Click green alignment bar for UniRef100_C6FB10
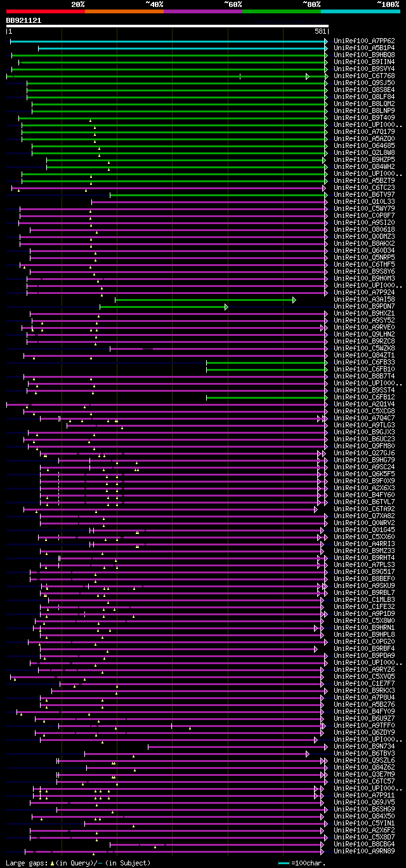Image resolution: width=406 pixels, height=868 pixels. click(x=266, y=370)
